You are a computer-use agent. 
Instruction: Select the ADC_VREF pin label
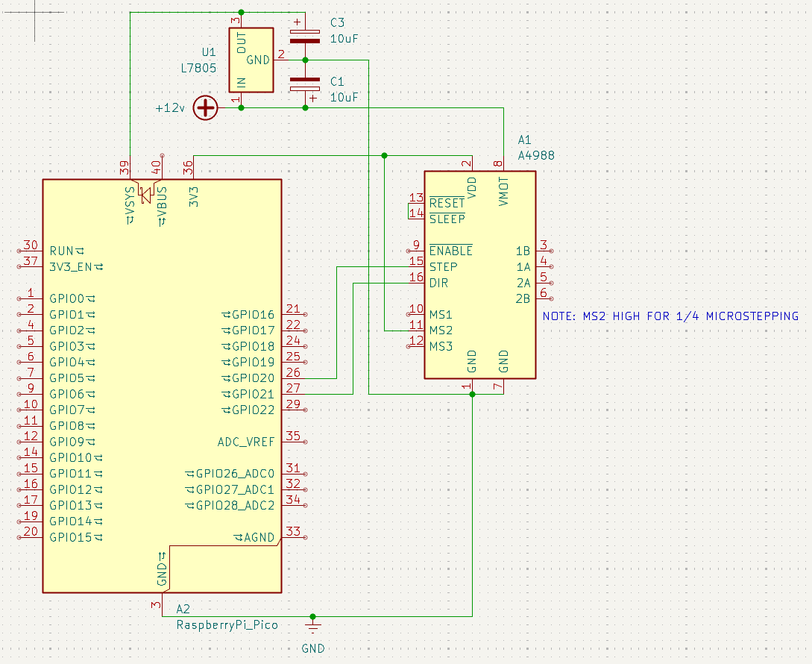coord(246,442)
